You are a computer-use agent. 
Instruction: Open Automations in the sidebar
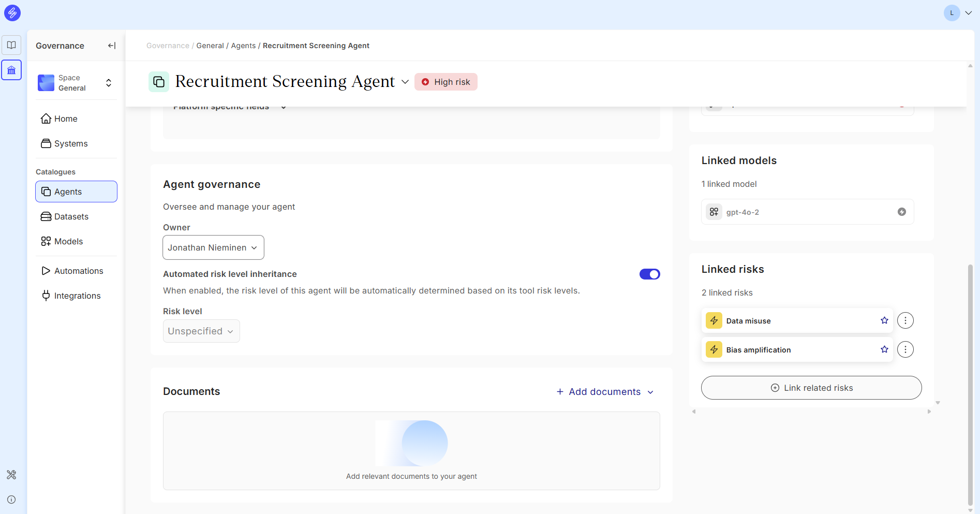pyautogui.click(x=78, y=271)
